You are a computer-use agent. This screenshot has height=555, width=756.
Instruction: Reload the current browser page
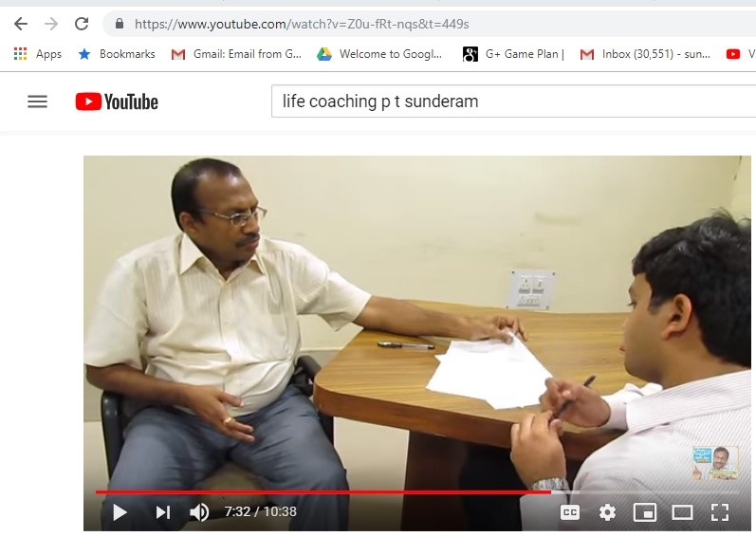pyautogui.click(x=82, y=24)
